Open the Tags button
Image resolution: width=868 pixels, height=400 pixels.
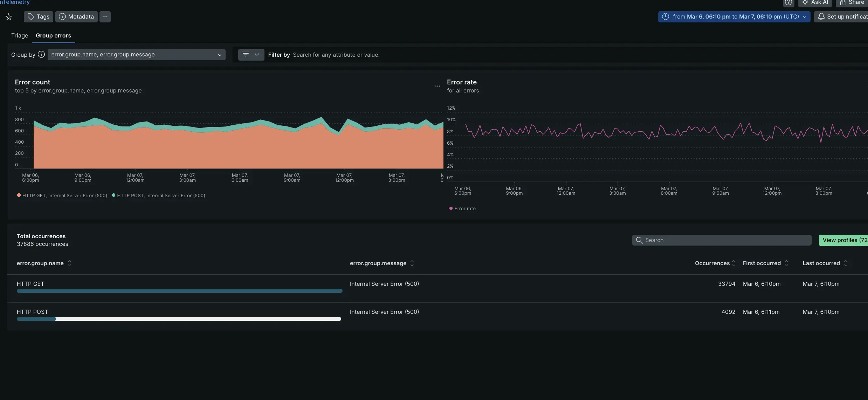pos(39,17)
